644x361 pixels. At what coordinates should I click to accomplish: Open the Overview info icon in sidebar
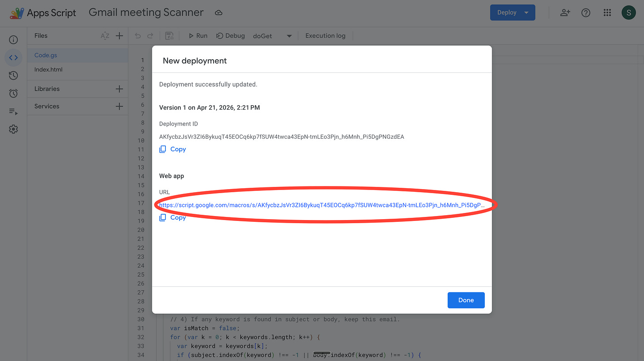(x=13, y=40)
